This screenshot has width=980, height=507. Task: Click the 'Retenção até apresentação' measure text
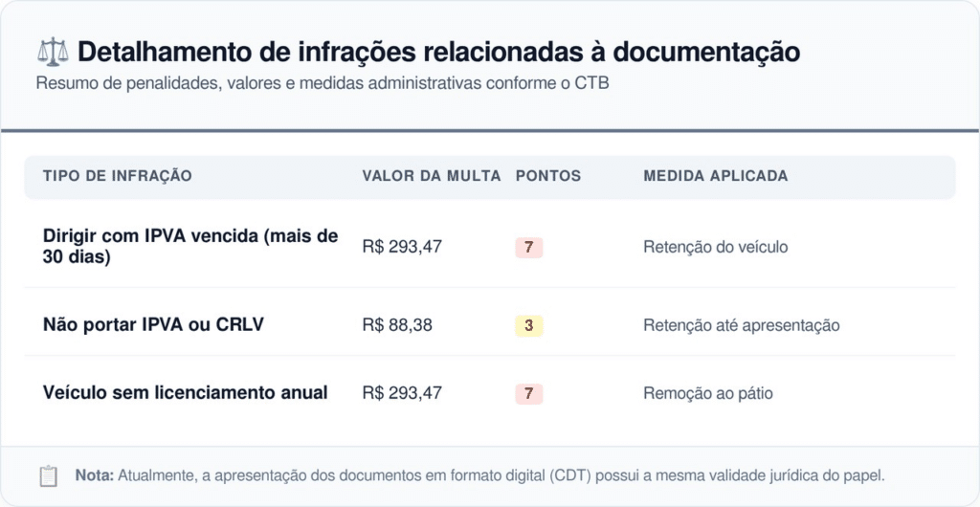[x=741, y=325]
